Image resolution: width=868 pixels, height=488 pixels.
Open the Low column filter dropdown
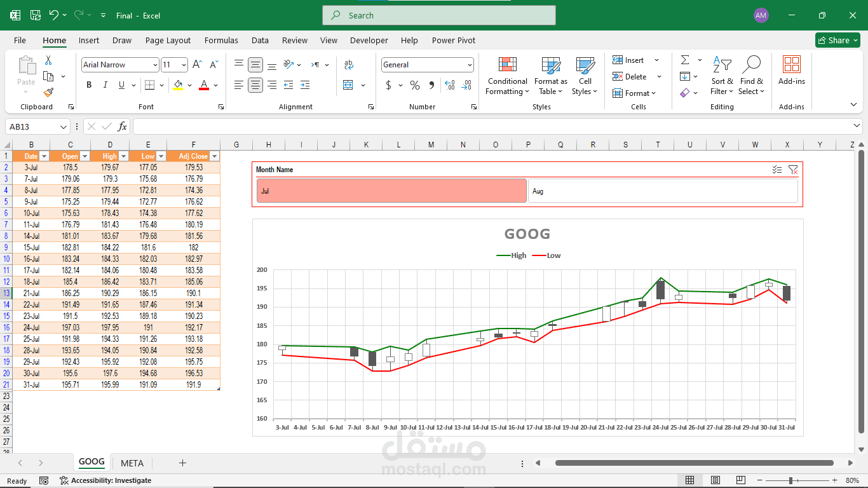pos(161,156)
